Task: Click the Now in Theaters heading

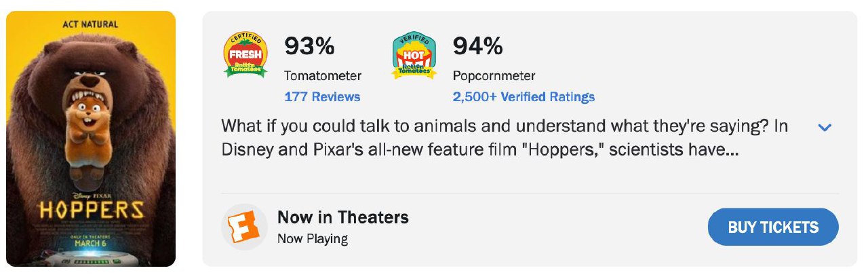Action: [342, 217]
